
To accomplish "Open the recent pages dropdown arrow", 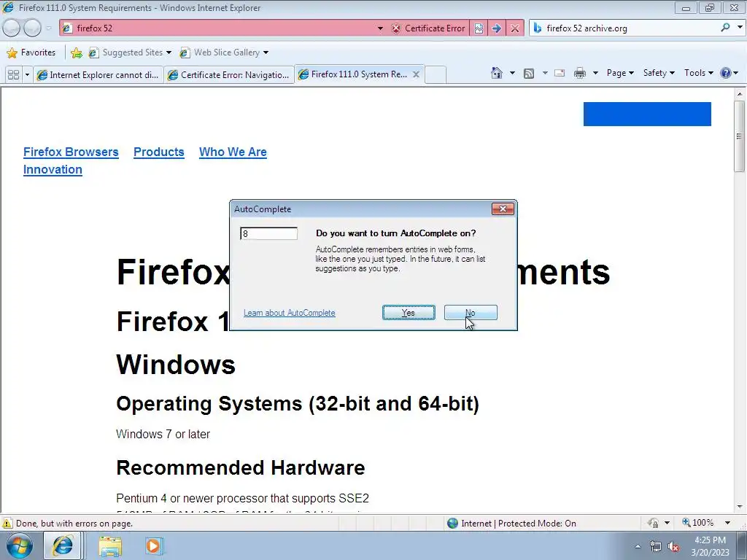I will tap(48, 28).
